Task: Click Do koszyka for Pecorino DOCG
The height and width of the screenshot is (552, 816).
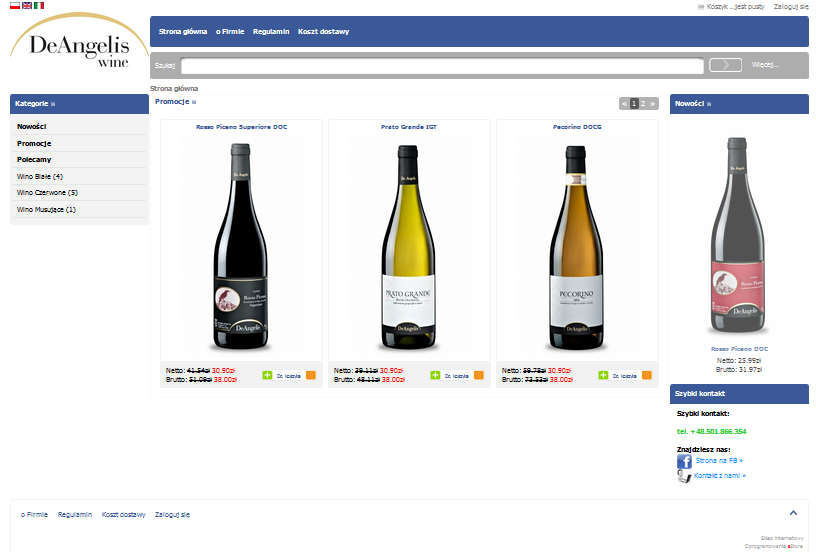Action: (625, 376)
